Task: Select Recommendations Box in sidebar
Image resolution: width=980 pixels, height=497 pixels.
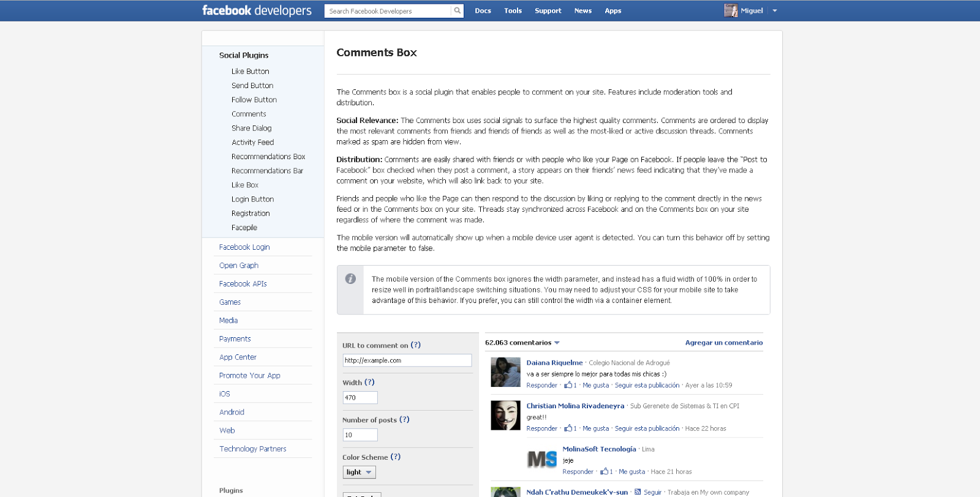Action: (268, 157)
